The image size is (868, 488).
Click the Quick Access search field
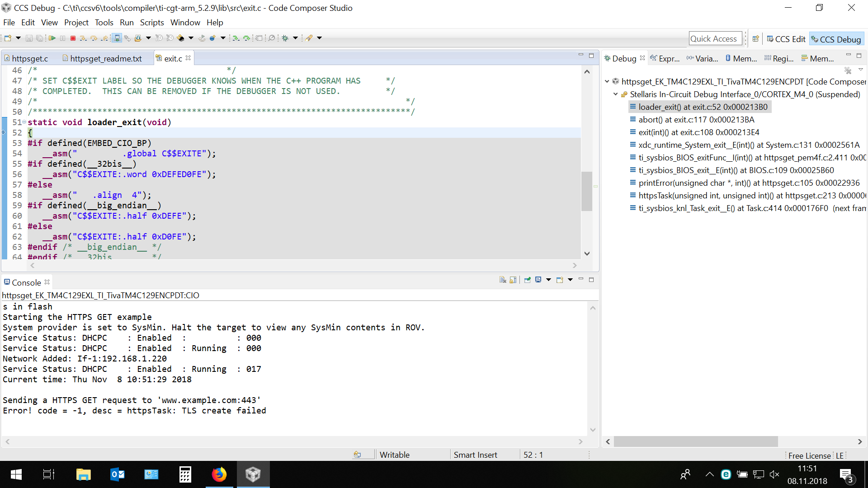point(716,39)
